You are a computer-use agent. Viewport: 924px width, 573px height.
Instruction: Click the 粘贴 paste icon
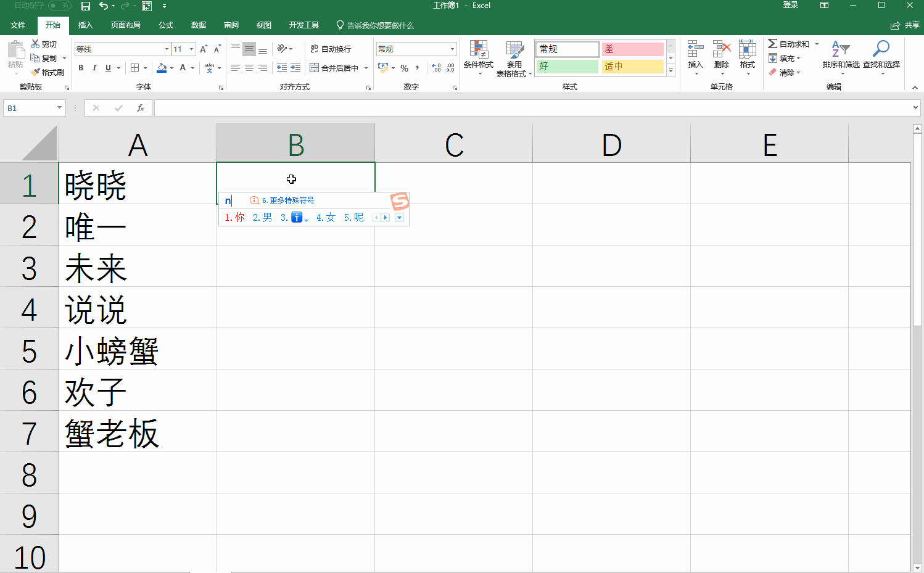pos(15,51)
